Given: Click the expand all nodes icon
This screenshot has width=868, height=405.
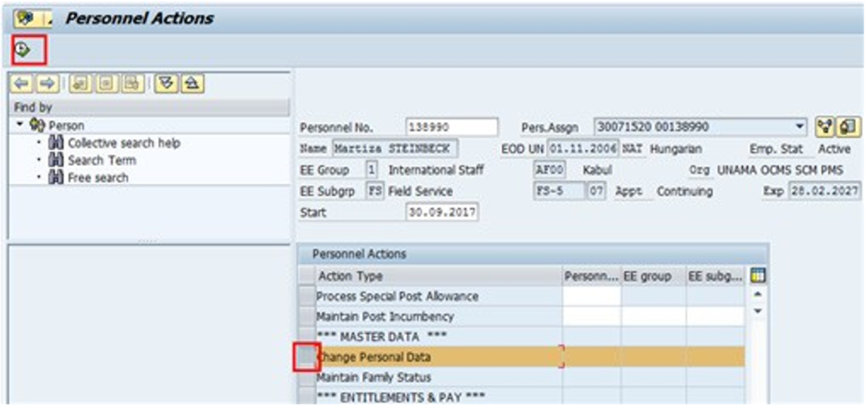Looking at the screenshot, I should [167, 83].
